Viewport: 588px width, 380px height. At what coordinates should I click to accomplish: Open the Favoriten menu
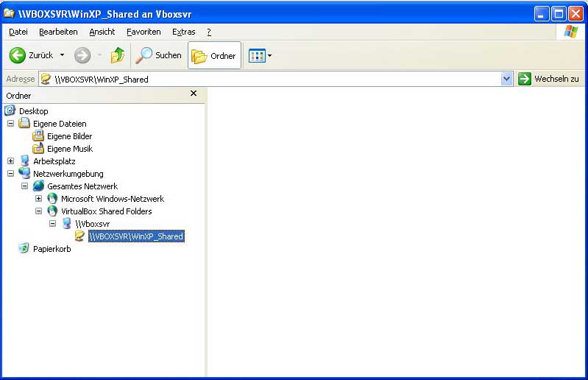[x=144, y=32]
